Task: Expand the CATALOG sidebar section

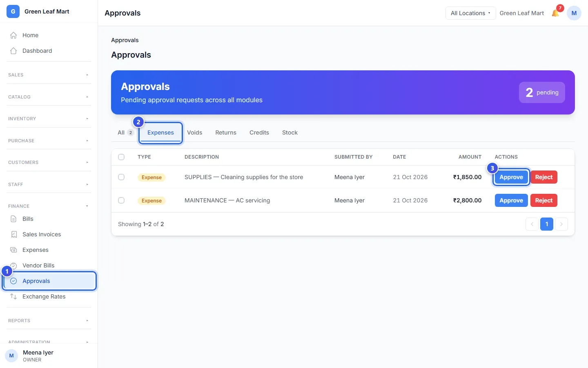Action: click(x=49, y=97)
